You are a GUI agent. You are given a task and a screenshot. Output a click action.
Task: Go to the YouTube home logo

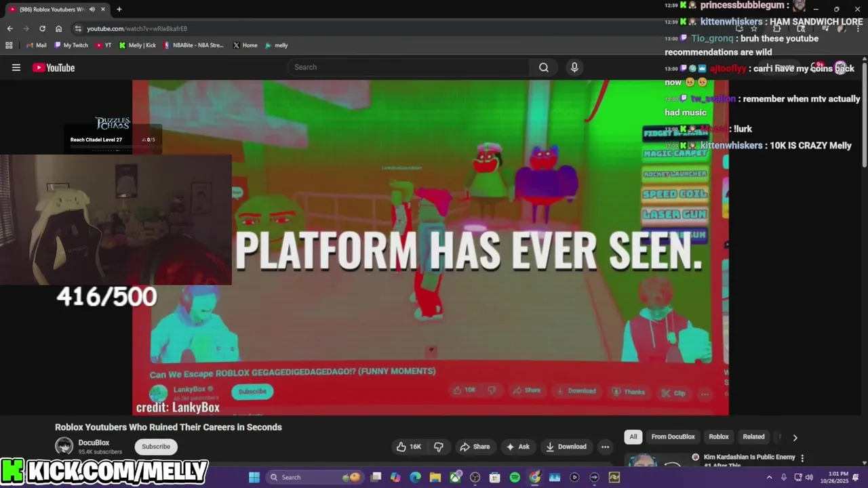(54, 67)
